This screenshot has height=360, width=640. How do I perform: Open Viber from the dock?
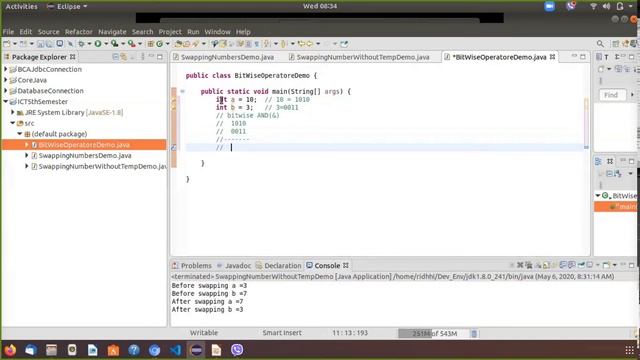coord(237,350)
